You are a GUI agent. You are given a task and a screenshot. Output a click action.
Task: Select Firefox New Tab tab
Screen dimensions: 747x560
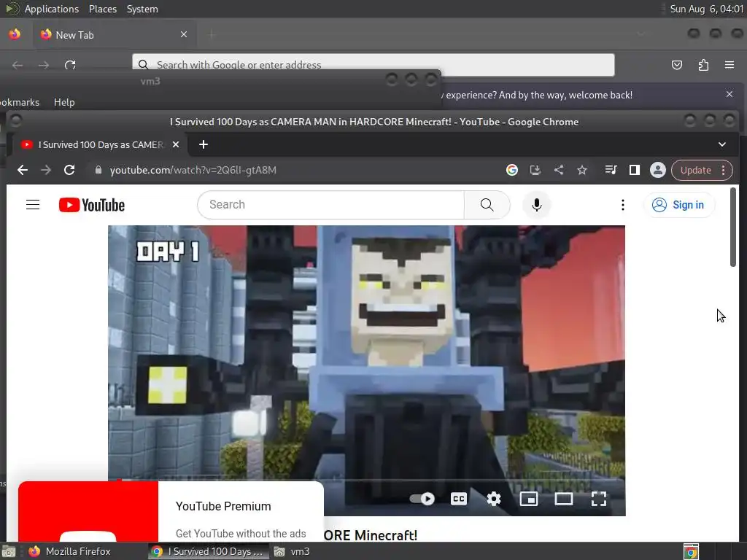click(115, 35)
